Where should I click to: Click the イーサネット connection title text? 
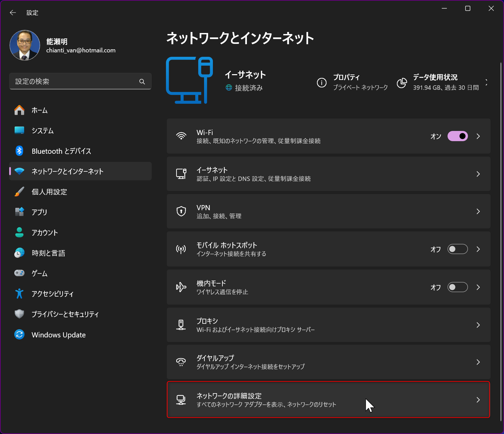pyautogui.click(x=245, y=75)
